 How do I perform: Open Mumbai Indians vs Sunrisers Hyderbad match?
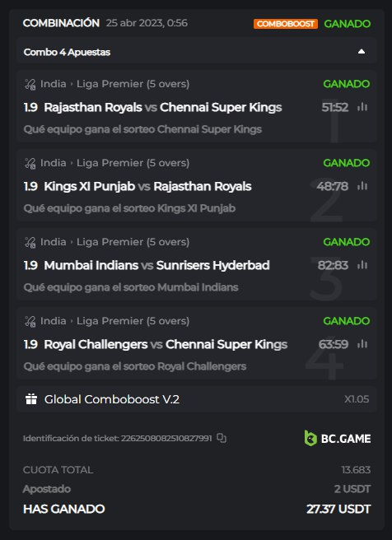(x=156, y=265)
